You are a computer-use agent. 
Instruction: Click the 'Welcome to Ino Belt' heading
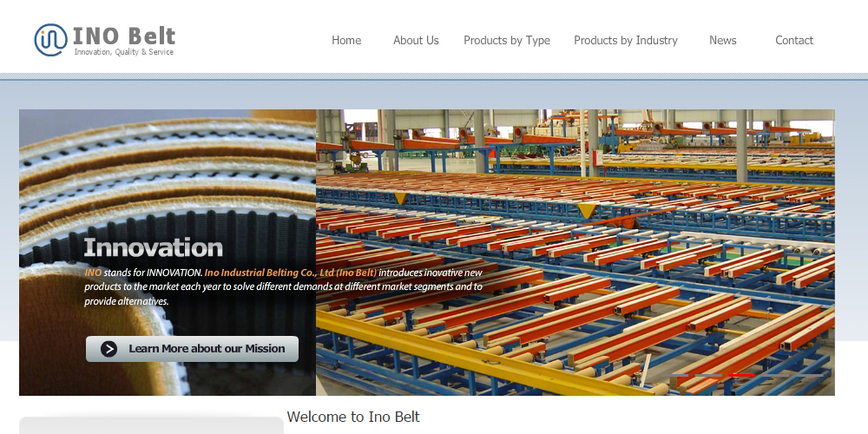tap(353, 417)
